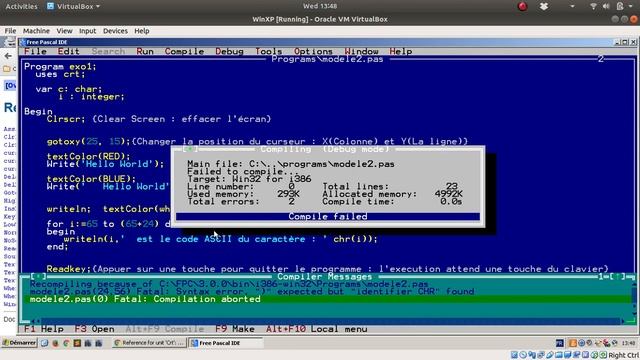Click the Dropbox icon in top bar
This screenshot has width=640, height=360.
544,6
